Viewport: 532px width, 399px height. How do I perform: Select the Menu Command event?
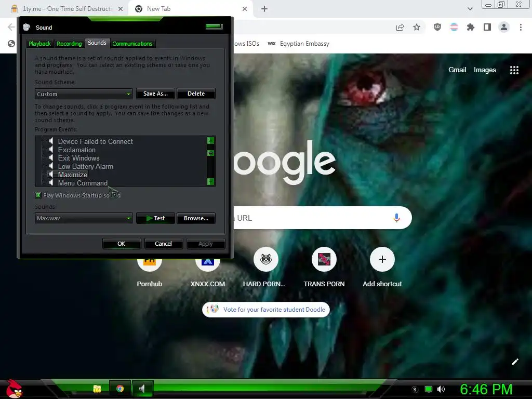point(83,183)
